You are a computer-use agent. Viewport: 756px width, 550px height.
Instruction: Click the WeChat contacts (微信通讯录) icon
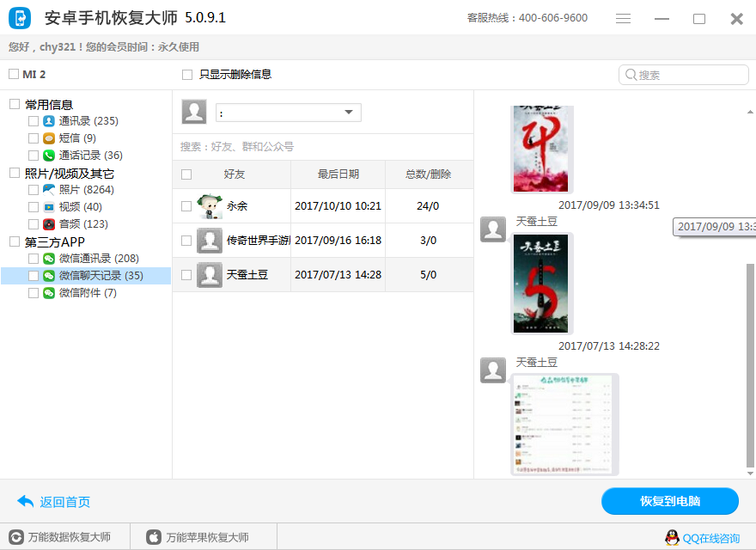coord(49,259)
